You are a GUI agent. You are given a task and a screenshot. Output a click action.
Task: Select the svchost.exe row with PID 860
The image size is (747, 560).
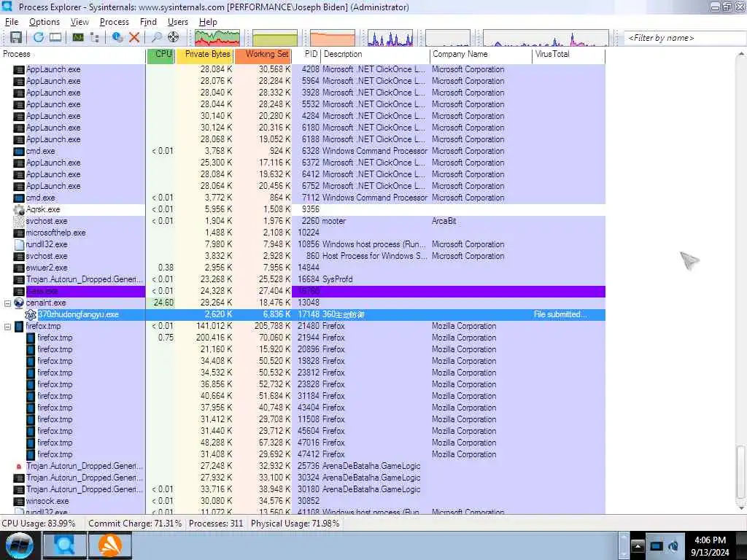(303, 256)
